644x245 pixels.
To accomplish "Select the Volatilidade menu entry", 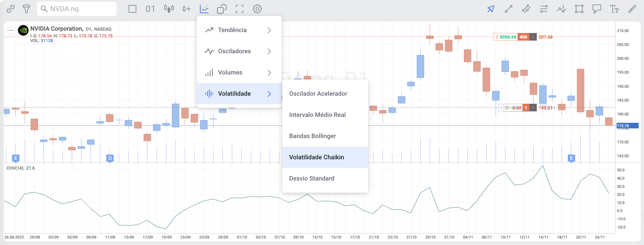I will (x=239, y=94).
